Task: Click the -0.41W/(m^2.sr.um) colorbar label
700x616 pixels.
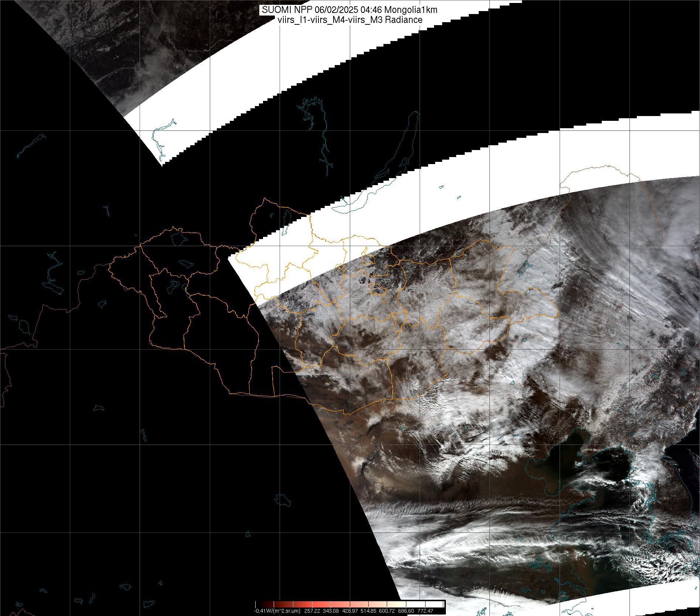Action: click(277, 611)
